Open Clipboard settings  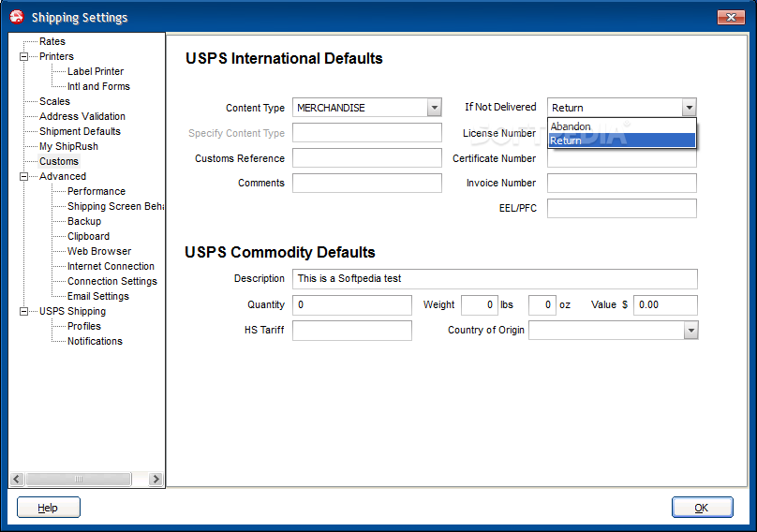[88, 236]
